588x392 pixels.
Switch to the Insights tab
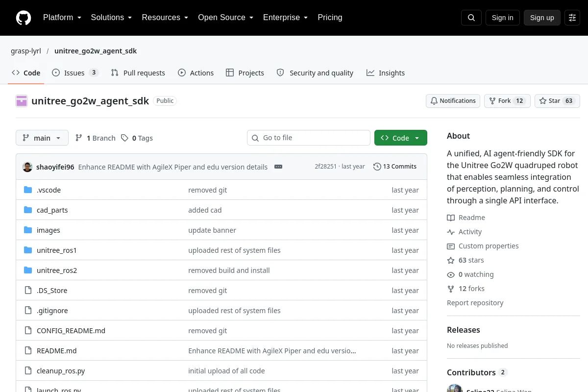386,73
